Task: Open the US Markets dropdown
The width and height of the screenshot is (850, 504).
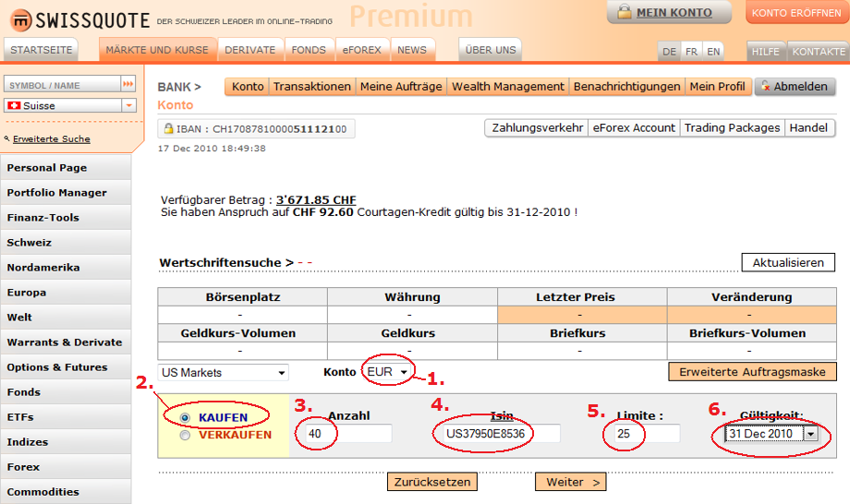Action: (x=224, y=372)
